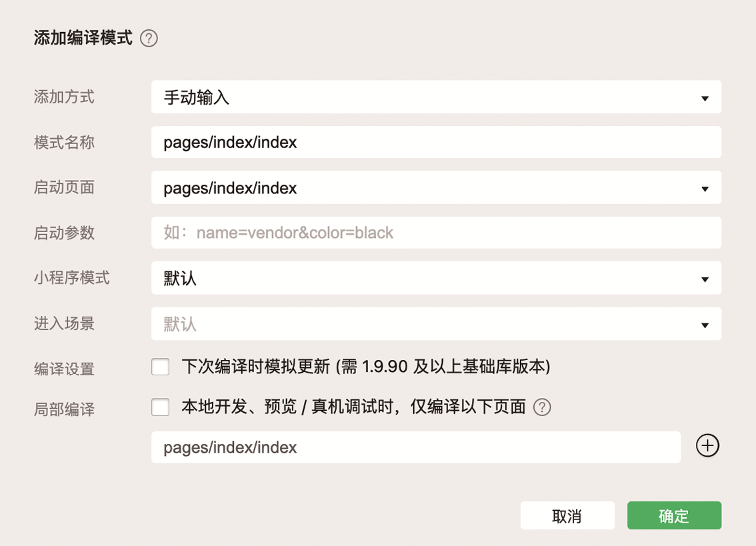Open the 手动输入 add-method dropdown
The image size is (756, 546).
click(x=437, y=97)
